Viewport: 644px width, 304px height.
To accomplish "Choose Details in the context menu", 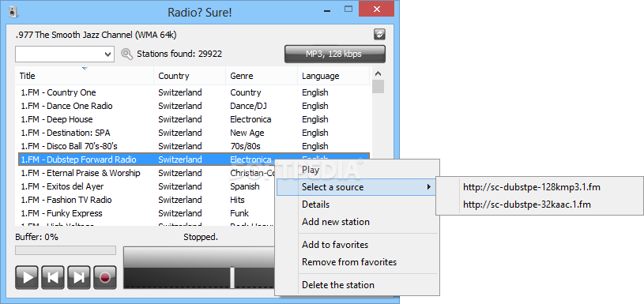I will [357, 205].
